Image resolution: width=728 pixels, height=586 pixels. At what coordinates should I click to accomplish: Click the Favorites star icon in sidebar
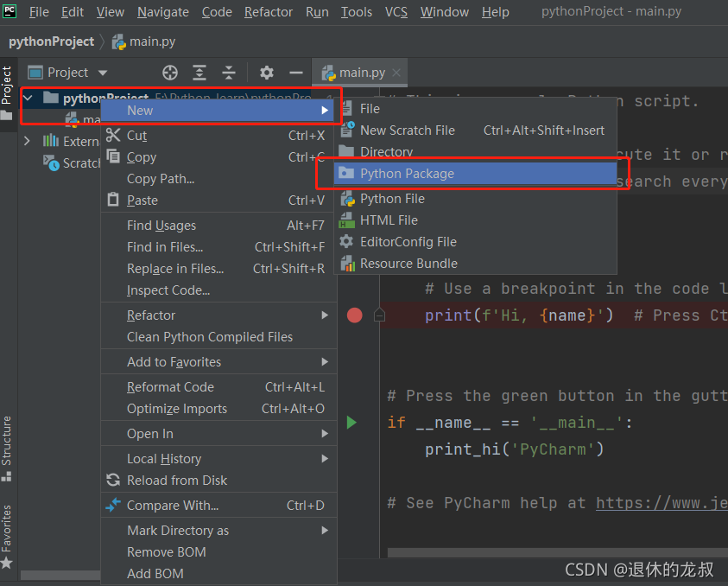pyautogui.click(x=7, y=564)
